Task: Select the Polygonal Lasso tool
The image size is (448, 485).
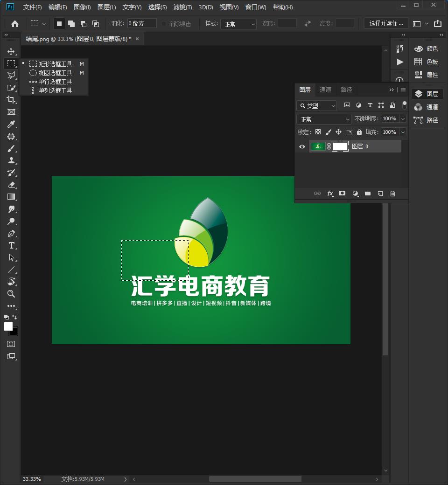Action: (x=11, y=76)
